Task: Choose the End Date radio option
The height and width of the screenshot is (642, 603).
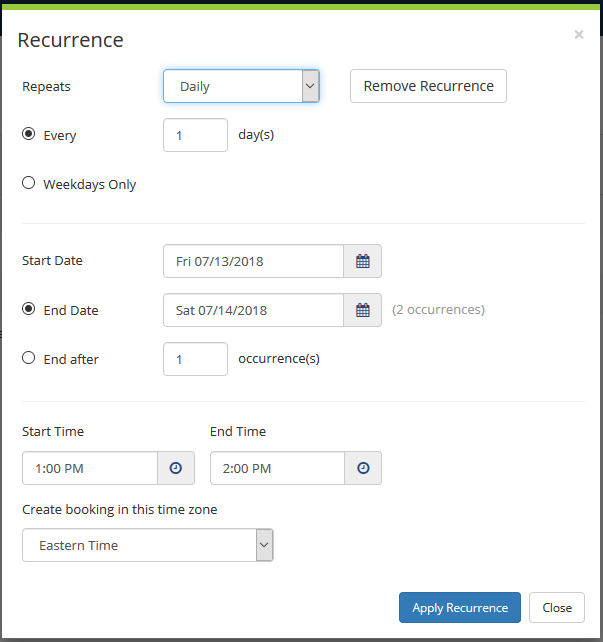Action: 28,309
